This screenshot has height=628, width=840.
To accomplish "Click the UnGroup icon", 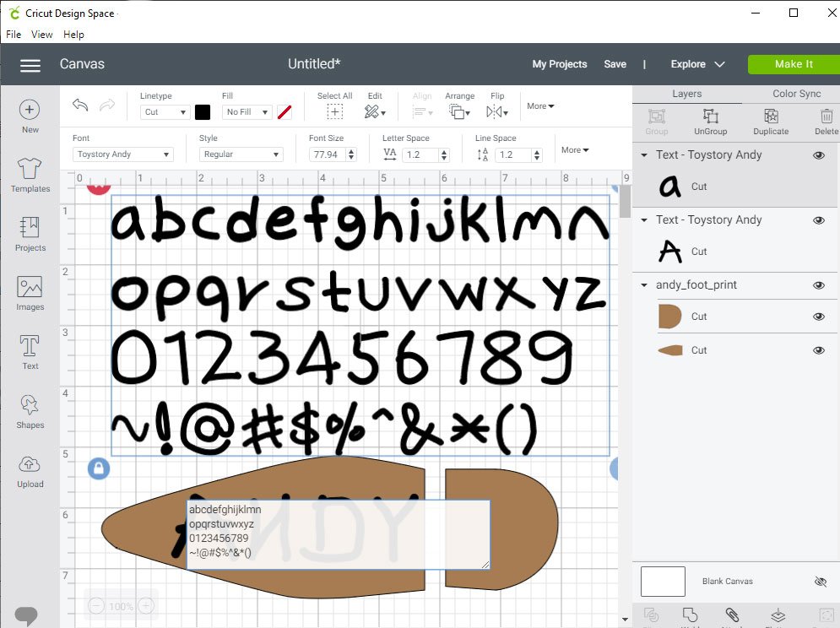I will click(x=710, y=116).
